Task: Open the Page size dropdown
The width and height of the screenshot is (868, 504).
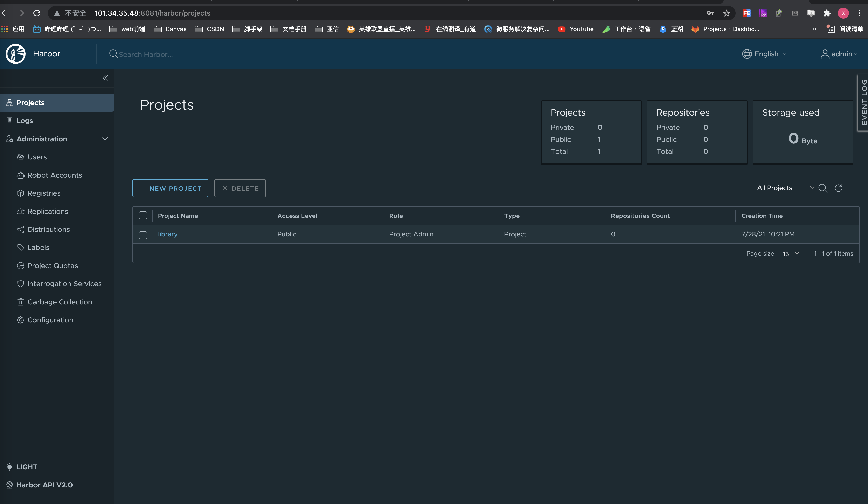Action: (x=791, y=254)
